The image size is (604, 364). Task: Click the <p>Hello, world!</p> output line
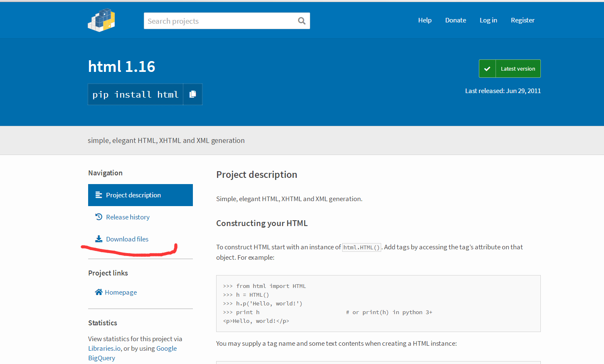(256, 321)
